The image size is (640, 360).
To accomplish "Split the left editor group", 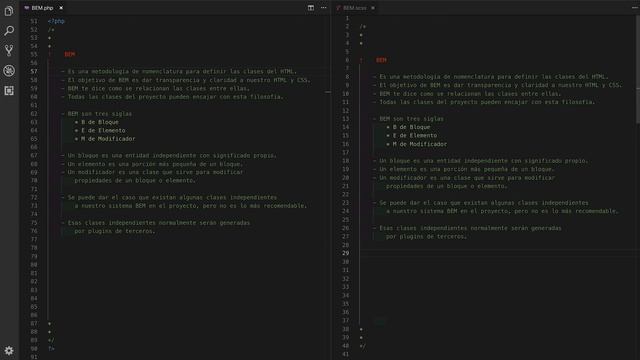I will click(x=311, y=8).
